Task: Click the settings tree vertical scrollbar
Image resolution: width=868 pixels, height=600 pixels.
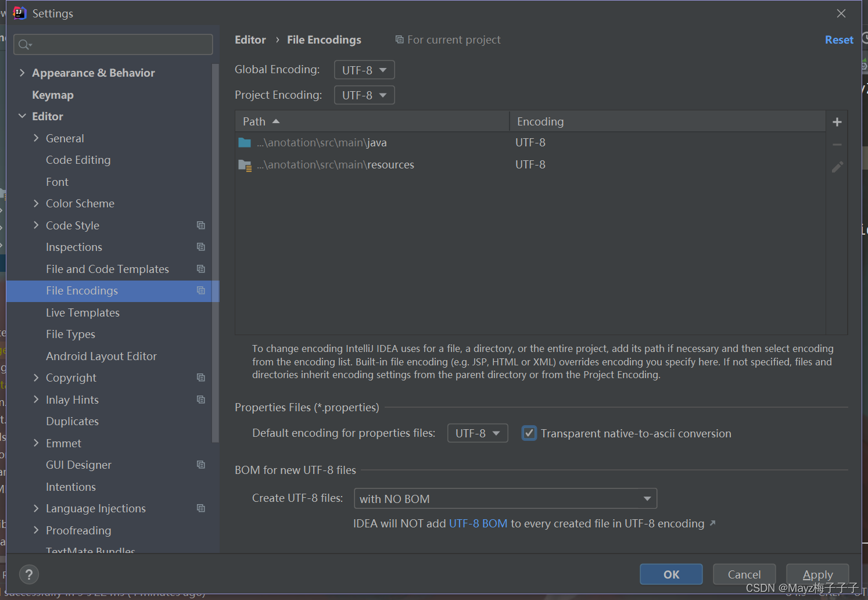Action: tap(216, 253)
